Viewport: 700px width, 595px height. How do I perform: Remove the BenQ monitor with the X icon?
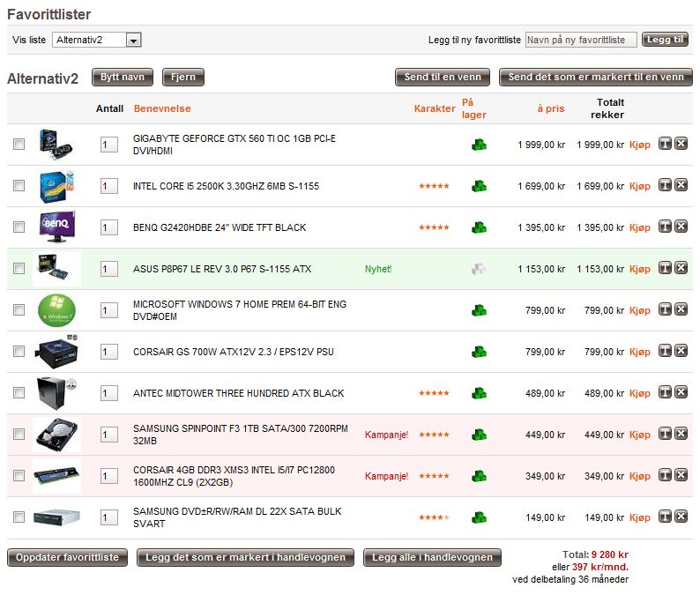click(681, 227)
